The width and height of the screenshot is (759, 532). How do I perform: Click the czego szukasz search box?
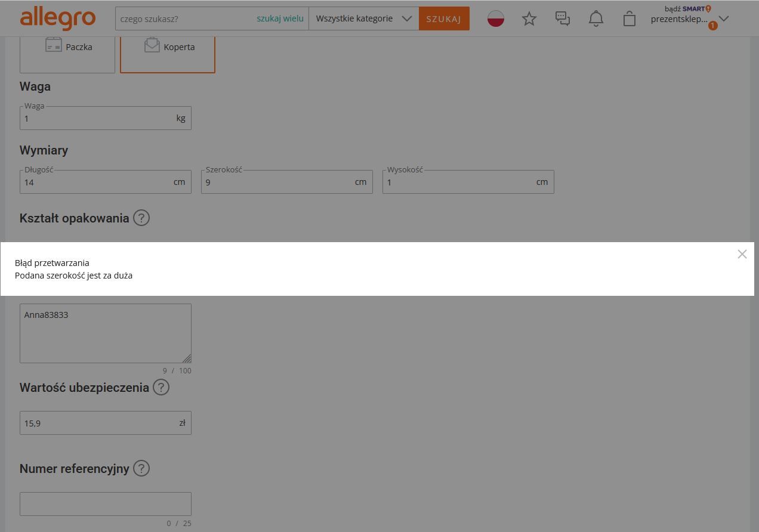pos(185,18)
